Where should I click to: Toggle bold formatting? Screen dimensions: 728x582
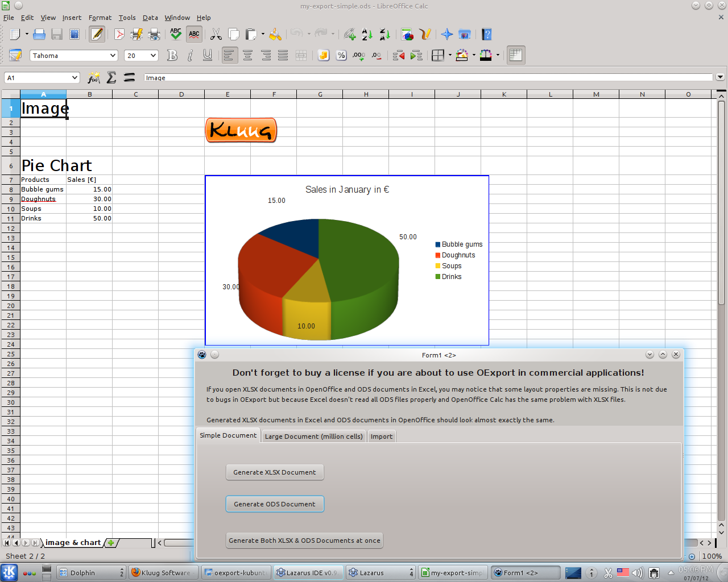click(x=172, y=55)
